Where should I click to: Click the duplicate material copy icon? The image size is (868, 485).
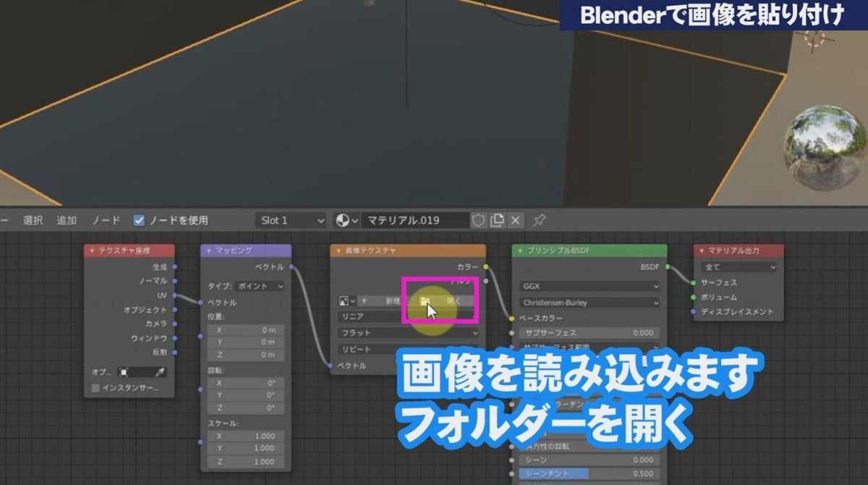[x=497, y=220]
